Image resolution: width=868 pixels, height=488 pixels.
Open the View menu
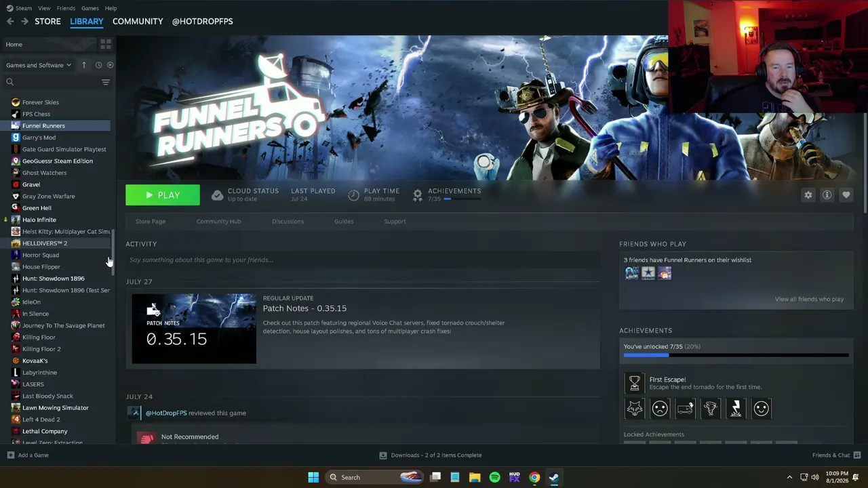point(44,8)
